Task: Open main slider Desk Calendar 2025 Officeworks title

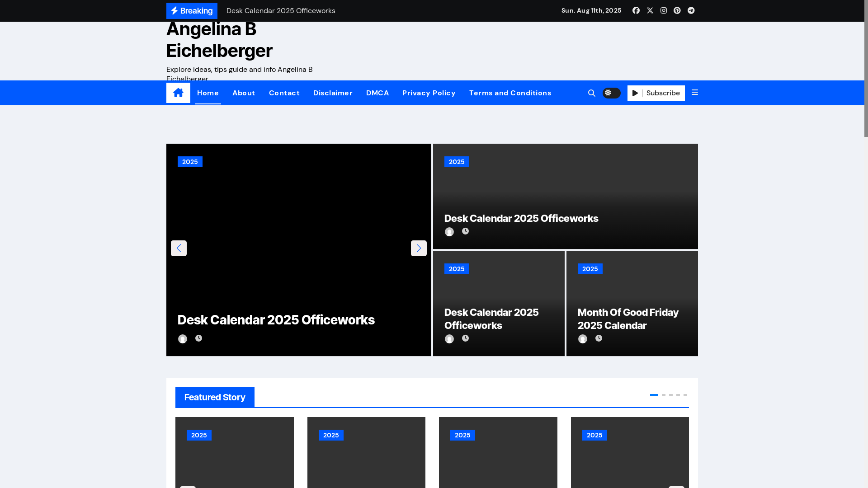Action: (276, 320)
